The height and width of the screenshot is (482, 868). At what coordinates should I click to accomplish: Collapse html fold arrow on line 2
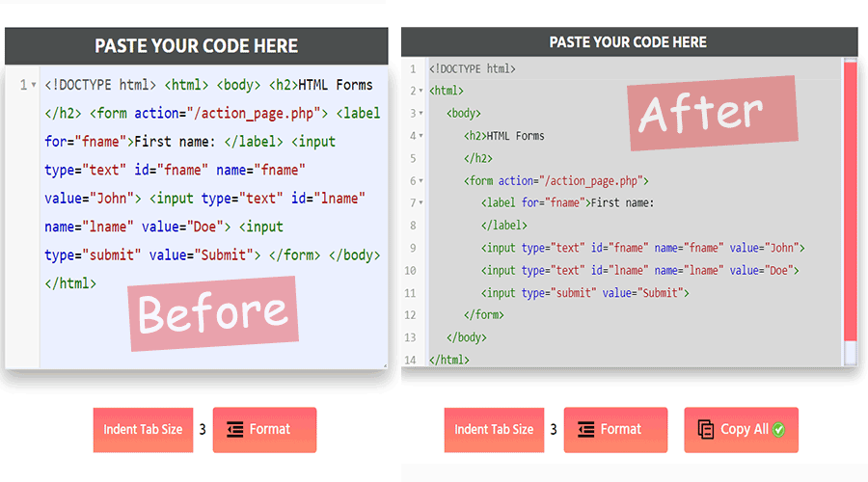click(x=420, y=91)
